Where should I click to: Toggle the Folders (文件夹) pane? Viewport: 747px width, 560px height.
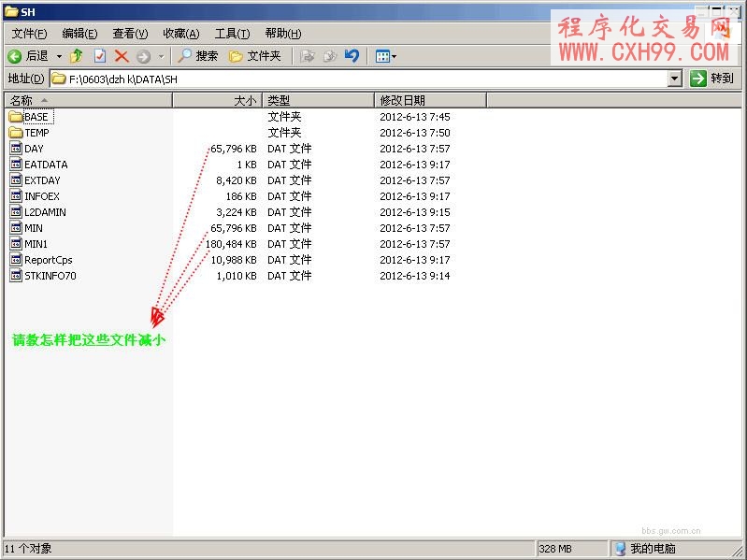(255, 56)
